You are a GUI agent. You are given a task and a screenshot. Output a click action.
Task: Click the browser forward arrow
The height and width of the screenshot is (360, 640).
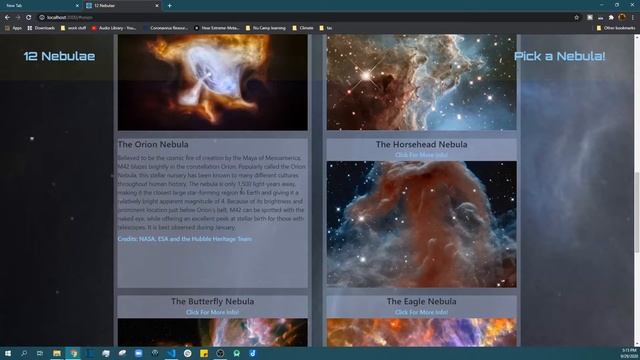click(x=18, y=18)
